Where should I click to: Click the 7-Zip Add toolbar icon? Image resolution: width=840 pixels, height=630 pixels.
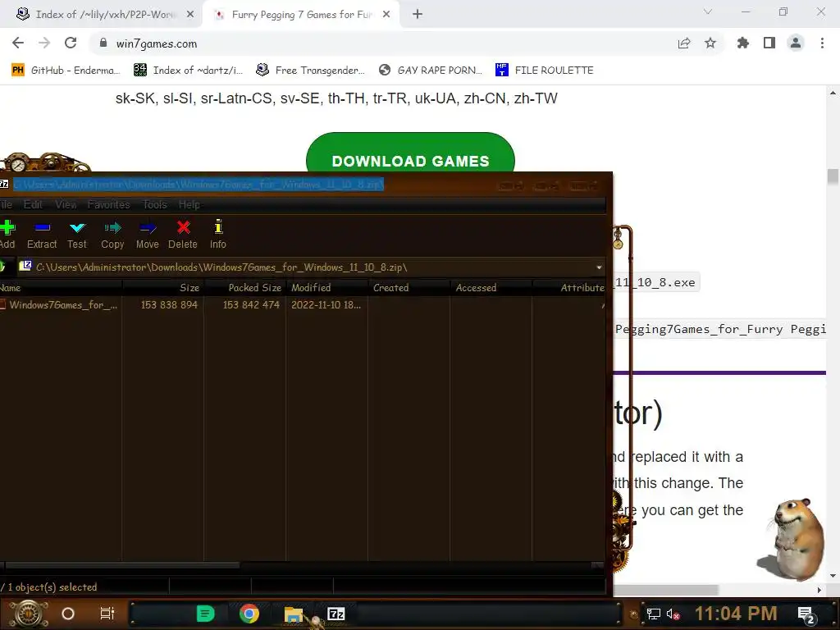(7, 228)
